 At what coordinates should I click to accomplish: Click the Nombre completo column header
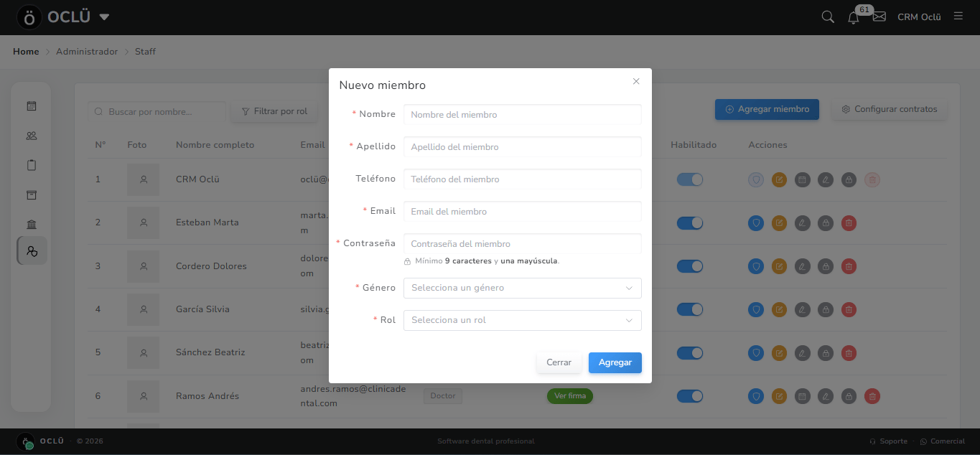tap(215, 145)
